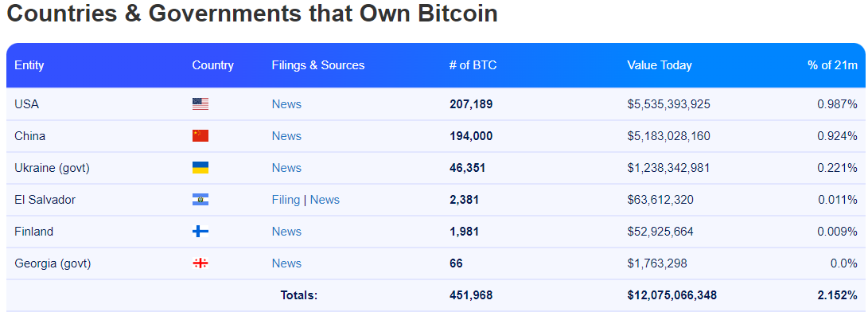Open the Ukraine government News source
Screen dimensions: 868x312
[286, 168]
